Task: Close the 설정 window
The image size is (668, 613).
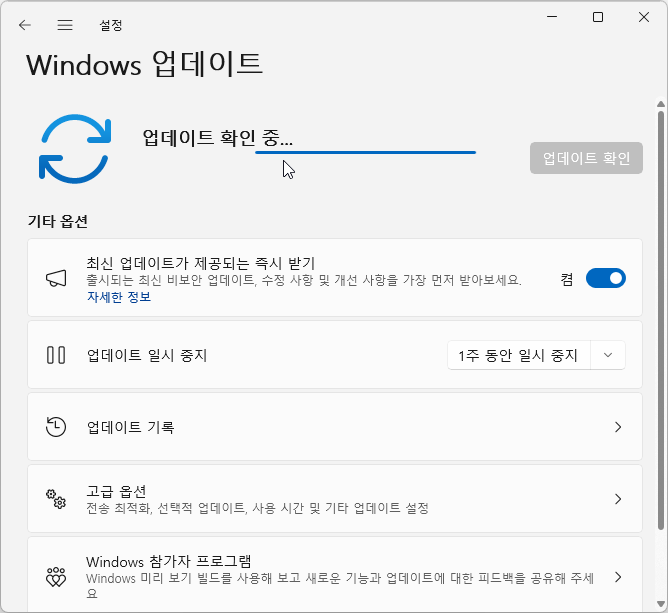Action: (644, 17)
